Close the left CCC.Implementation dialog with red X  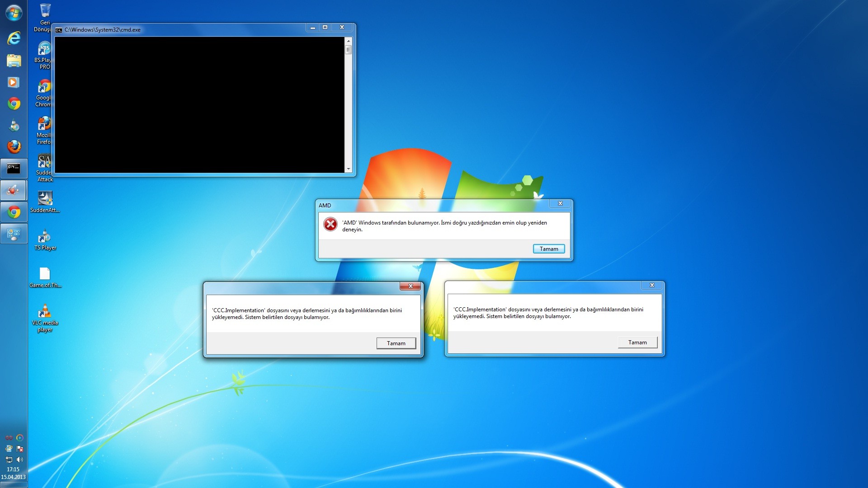pos(410,286)
